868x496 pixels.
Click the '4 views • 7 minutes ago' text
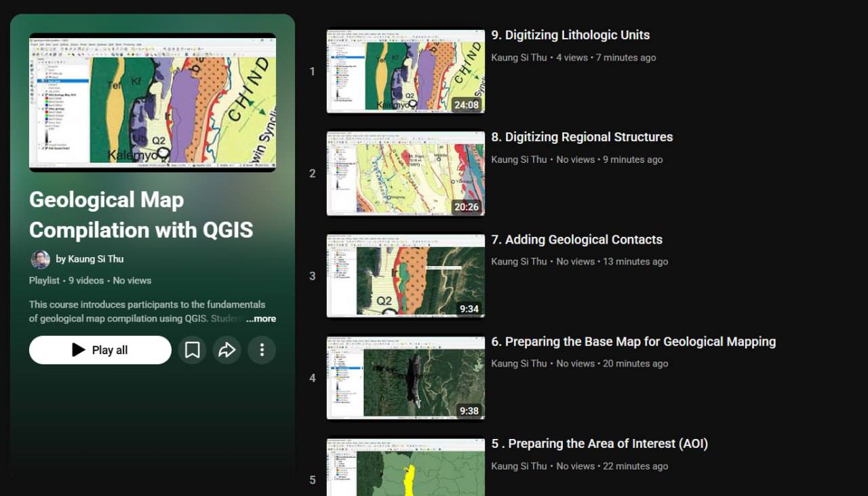[x=606, y=58]
